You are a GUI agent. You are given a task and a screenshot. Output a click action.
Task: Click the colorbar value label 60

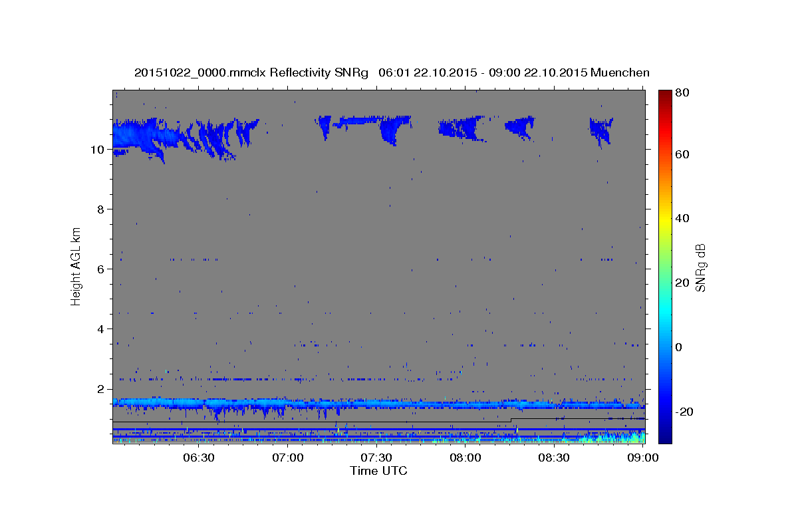(x=682, y=154)
